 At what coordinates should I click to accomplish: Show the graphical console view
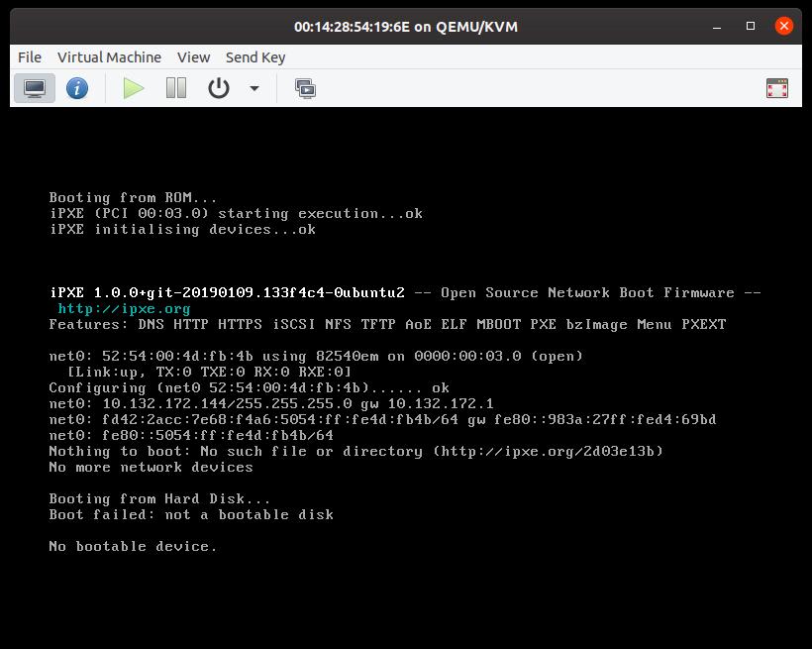tap(35, 88)
